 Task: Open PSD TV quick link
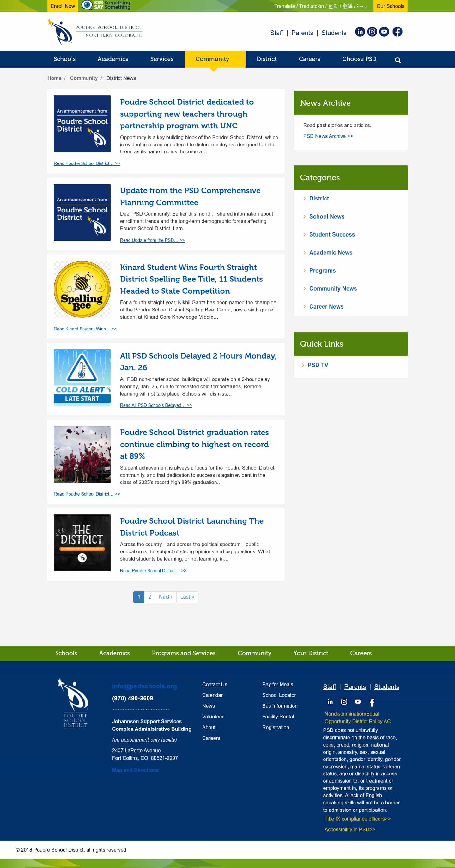pyautogui.click(x=318, y=365)
